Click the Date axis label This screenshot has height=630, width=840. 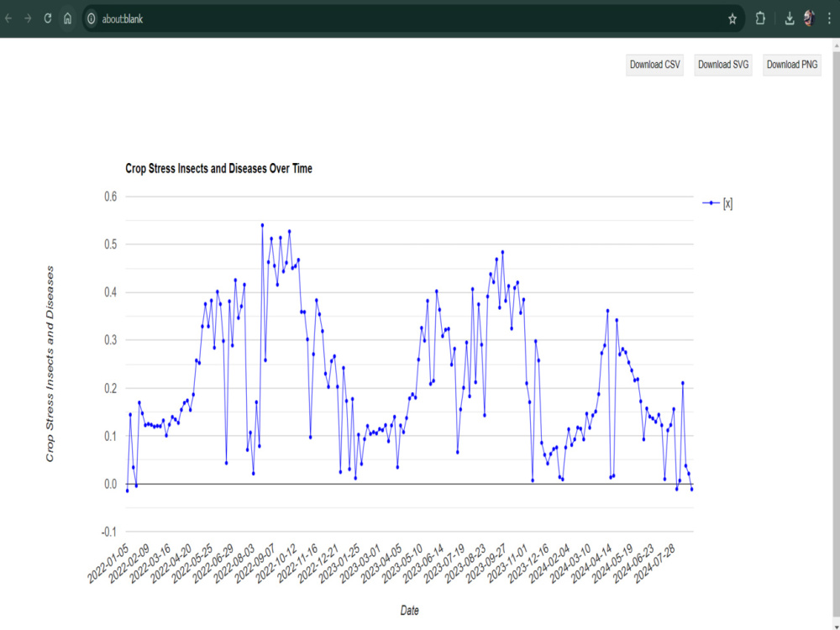tap(409, 610)
